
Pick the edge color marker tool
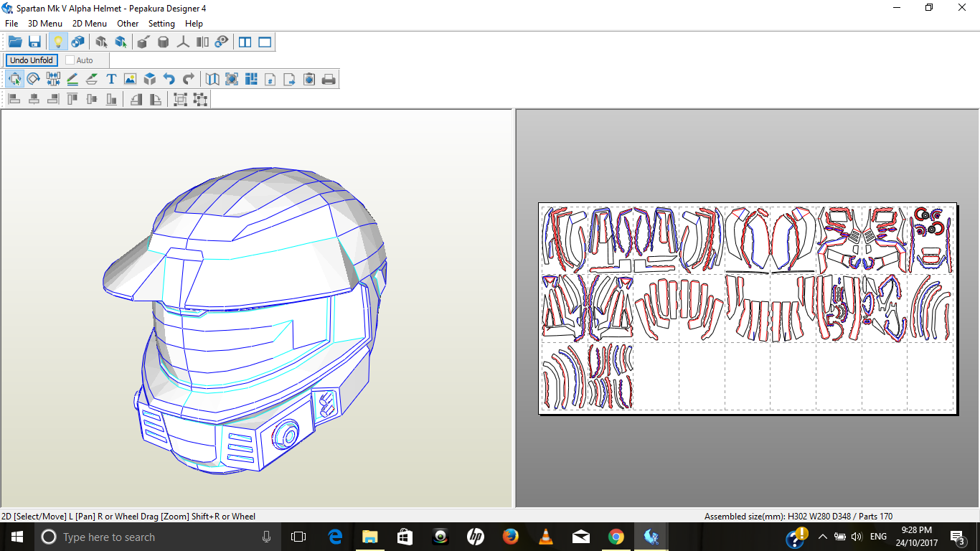92,79
